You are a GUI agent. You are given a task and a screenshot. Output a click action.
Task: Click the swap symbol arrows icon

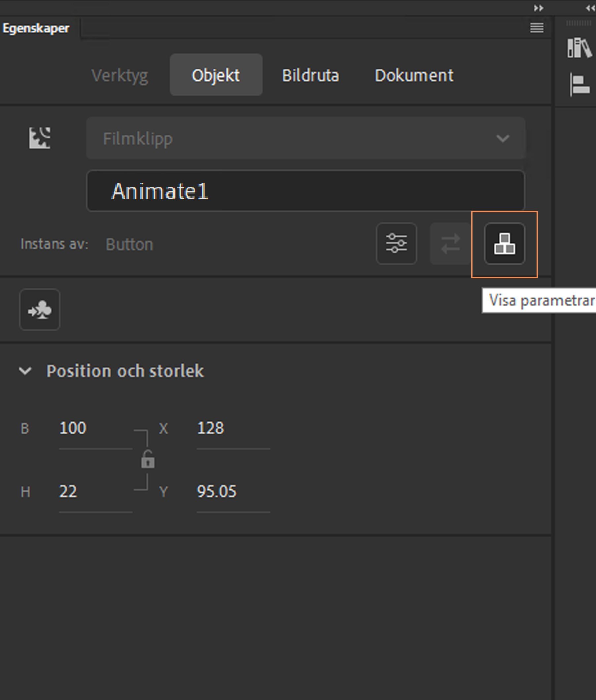[x=450, y=244]
